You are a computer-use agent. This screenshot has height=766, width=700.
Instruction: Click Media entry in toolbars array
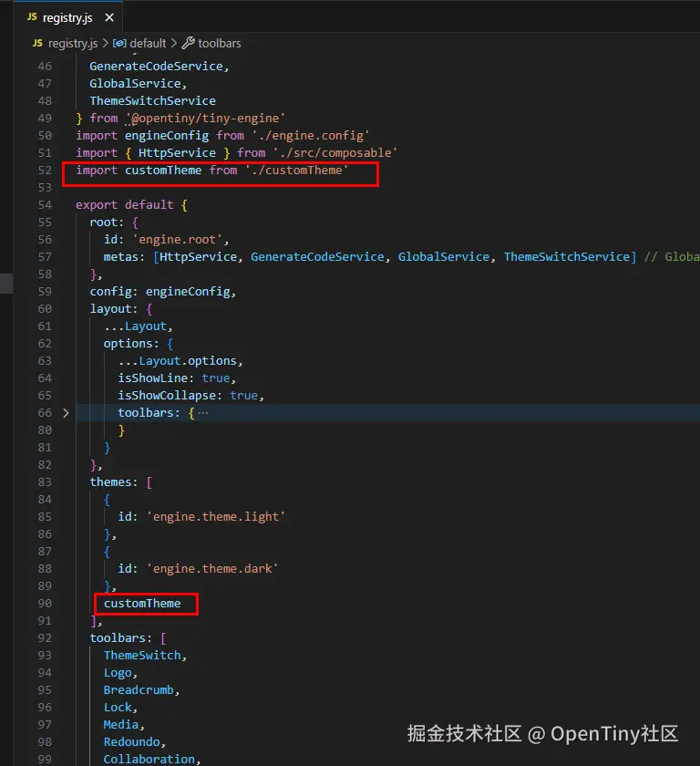tap(121, 725)
